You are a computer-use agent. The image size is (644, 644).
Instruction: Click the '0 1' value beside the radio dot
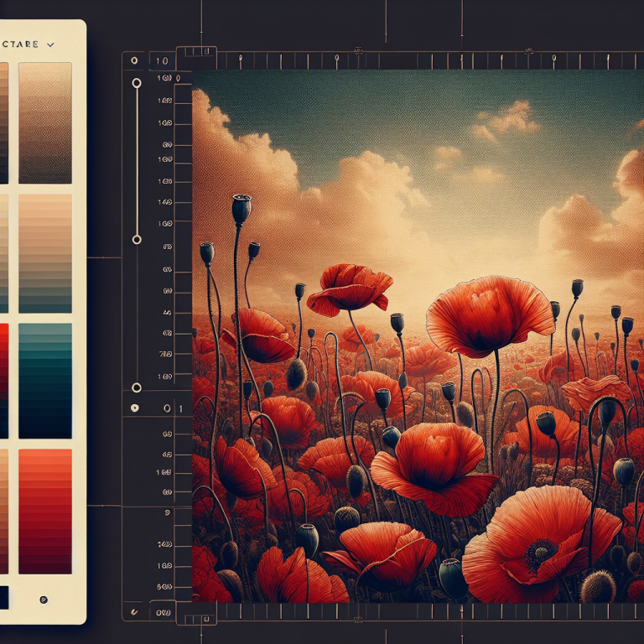(x=172, y=408)
